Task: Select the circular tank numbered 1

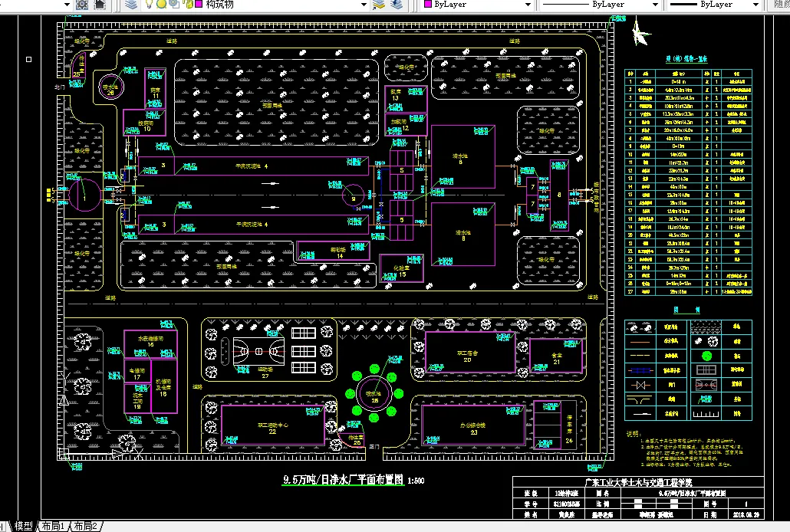Action: [84, 195]
